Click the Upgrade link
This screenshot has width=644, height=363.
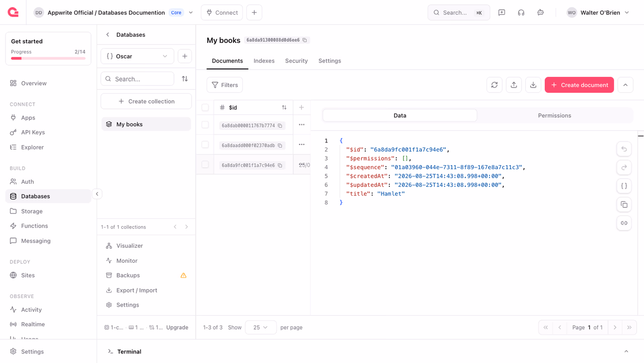(177, 327)
